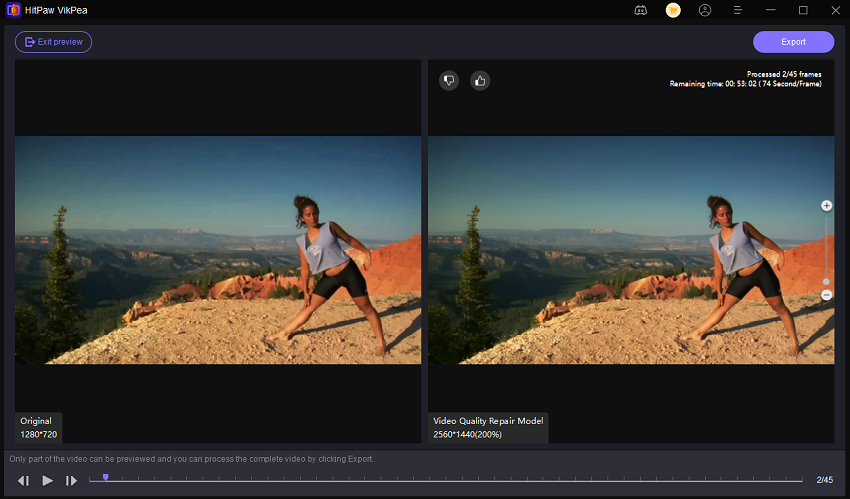
Task: Click the 'Video Quality Repair Model' label
Action: coord(488,421)
